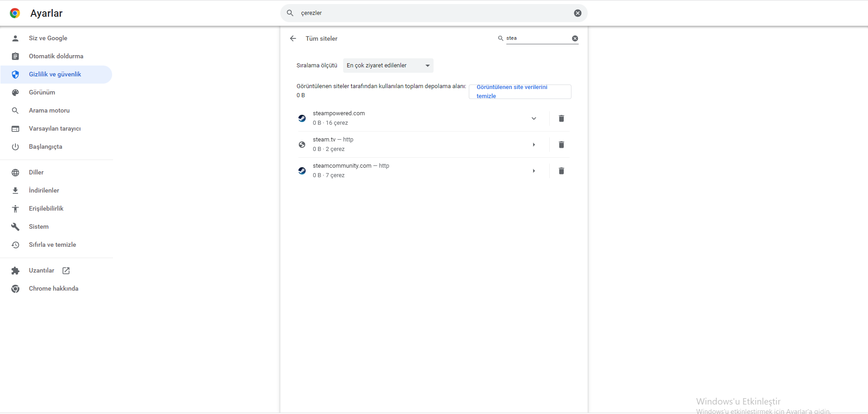Open Varsayılan tarayıcı settings section

tap(56, 129)
